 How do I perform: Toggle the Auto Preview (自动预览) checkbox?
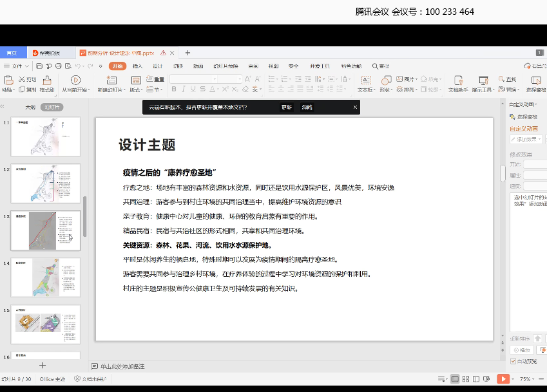click(513, 361)
